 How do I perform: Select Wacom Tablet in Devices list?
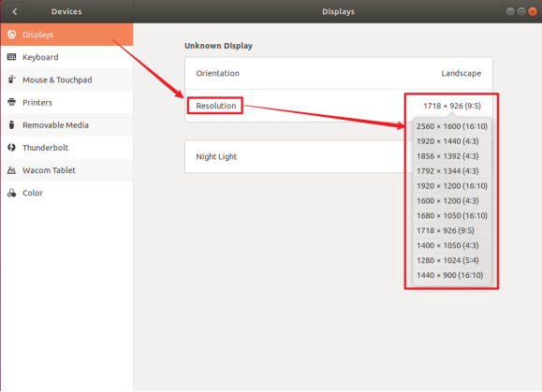click(67, 170)
